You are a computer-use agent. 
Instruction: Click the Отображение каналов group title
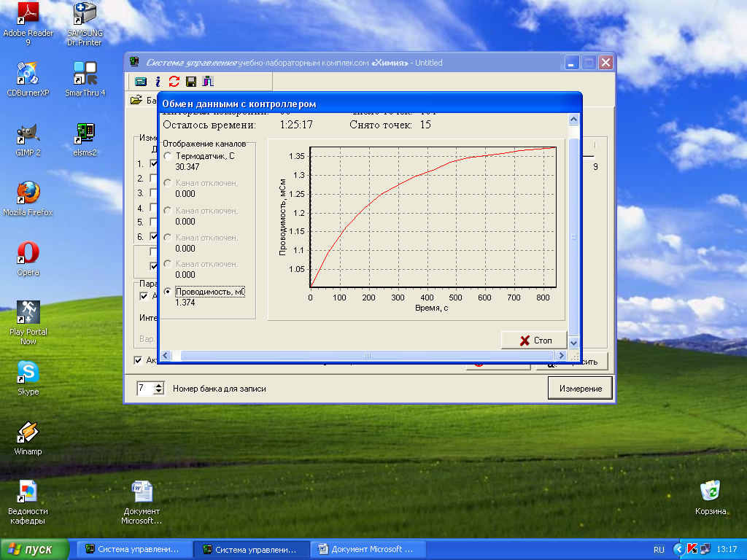(204, 144)
